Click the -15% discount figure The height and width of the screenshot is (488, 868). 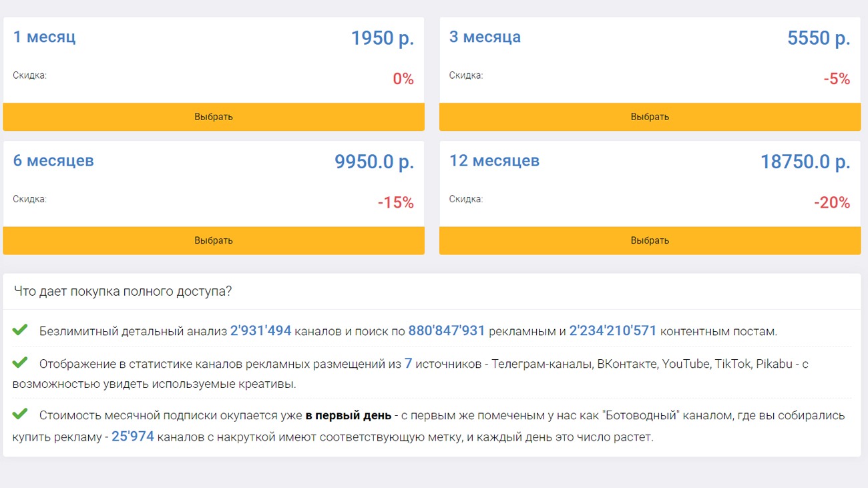pos(396,203)
